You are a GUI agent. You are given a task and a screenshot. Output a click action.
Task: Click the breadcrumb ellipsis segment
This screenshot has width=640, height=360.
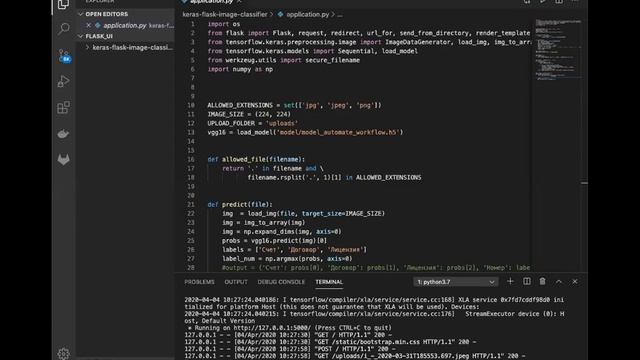click(340, 15)
